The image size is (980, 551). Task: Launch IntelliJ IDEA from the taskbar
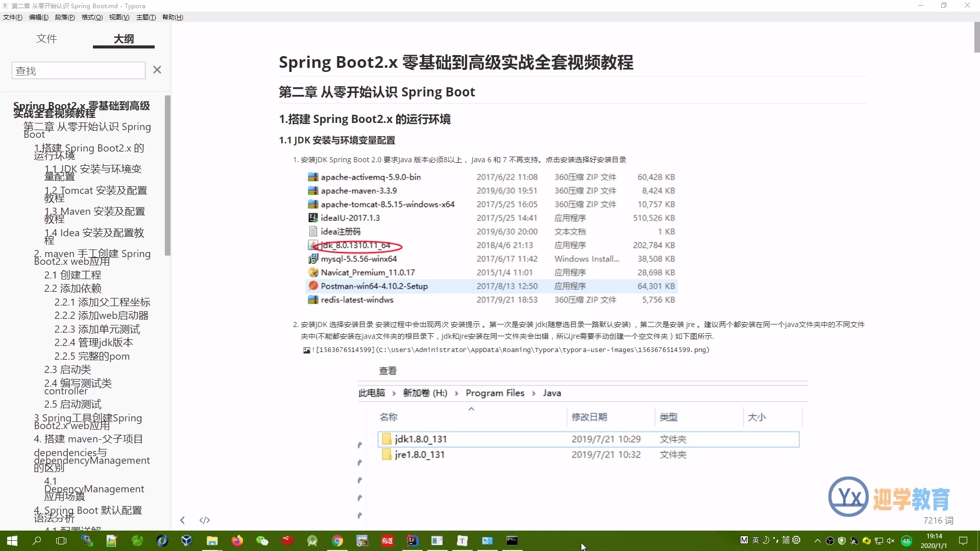point(412,541)
